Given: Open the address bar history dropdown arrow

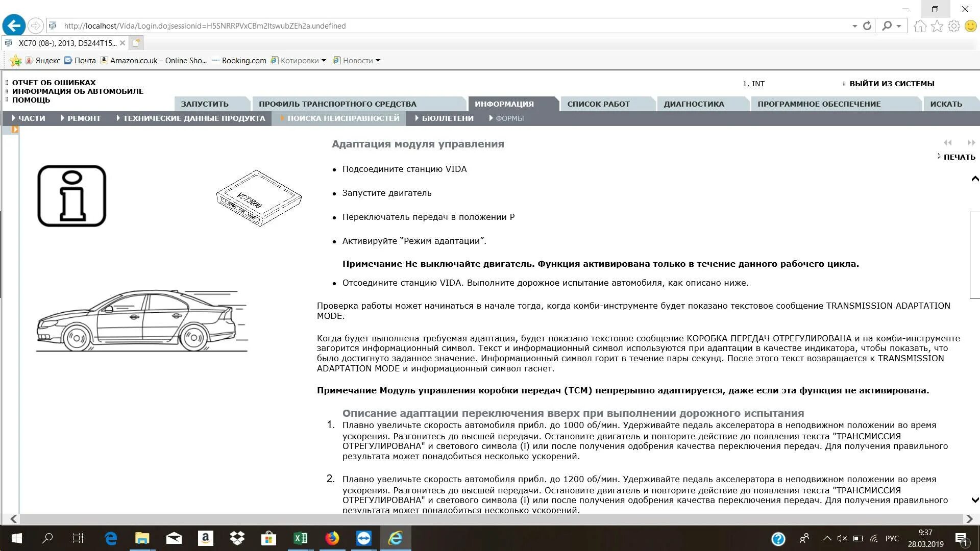Looking at the screenshot, I should (854, 26).
